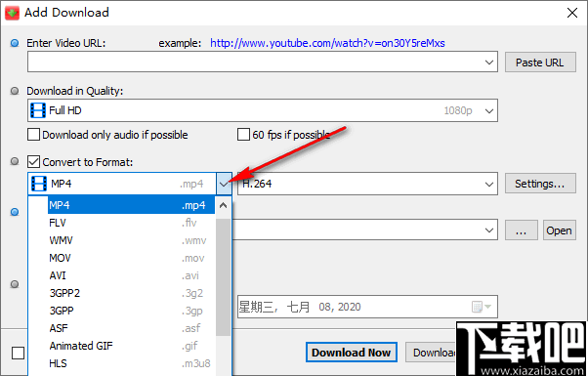Image resolution: width=588 pixels, height=376 pixels.
Task: Expand the save folder path dropdown
Action: pos(489,230)
